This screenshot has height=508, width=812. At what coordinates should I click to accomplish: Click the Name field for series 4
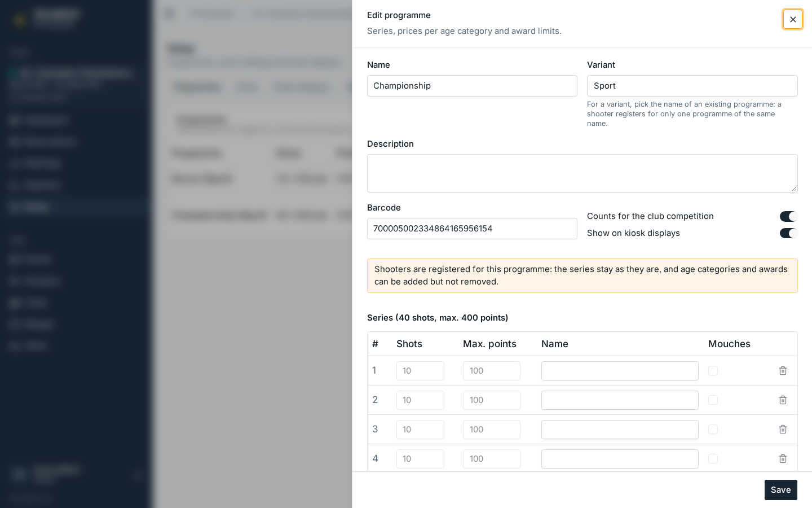tap(620, 459)
